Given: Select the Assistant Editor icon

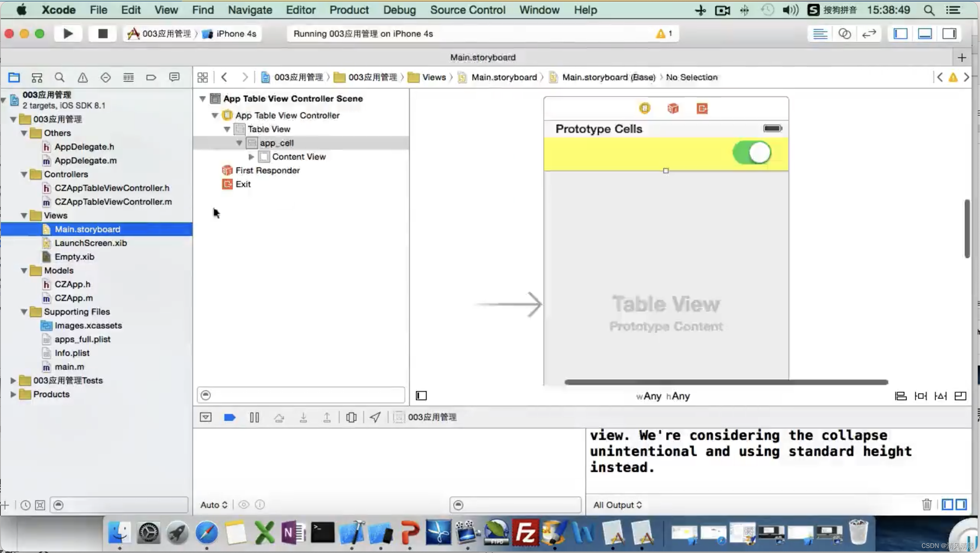Looking at the screenshot, I should point(845,34).
